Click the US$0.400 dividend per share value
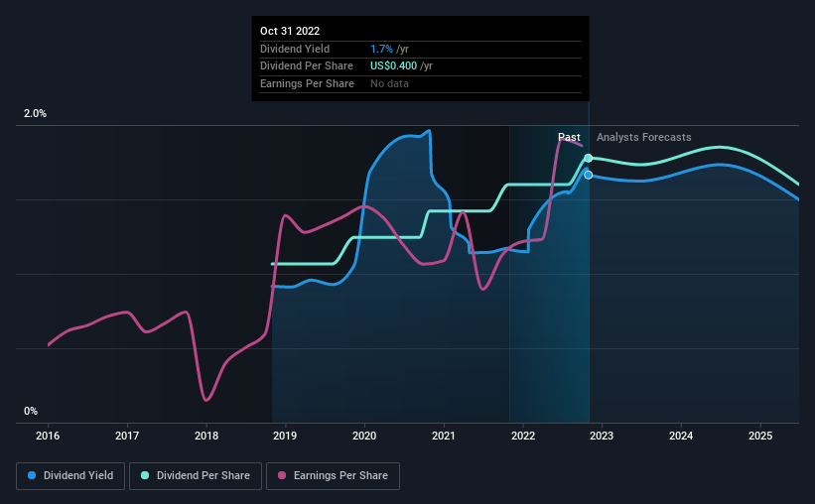 [393, 66]
